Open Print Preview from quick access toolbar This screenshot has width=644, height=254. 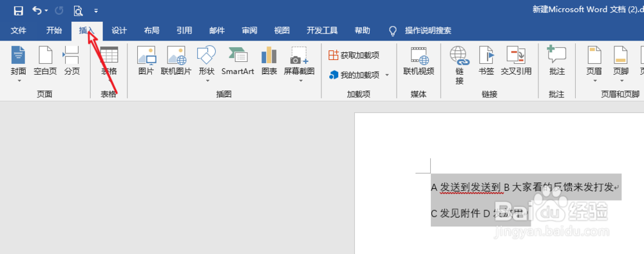point(78,11)
